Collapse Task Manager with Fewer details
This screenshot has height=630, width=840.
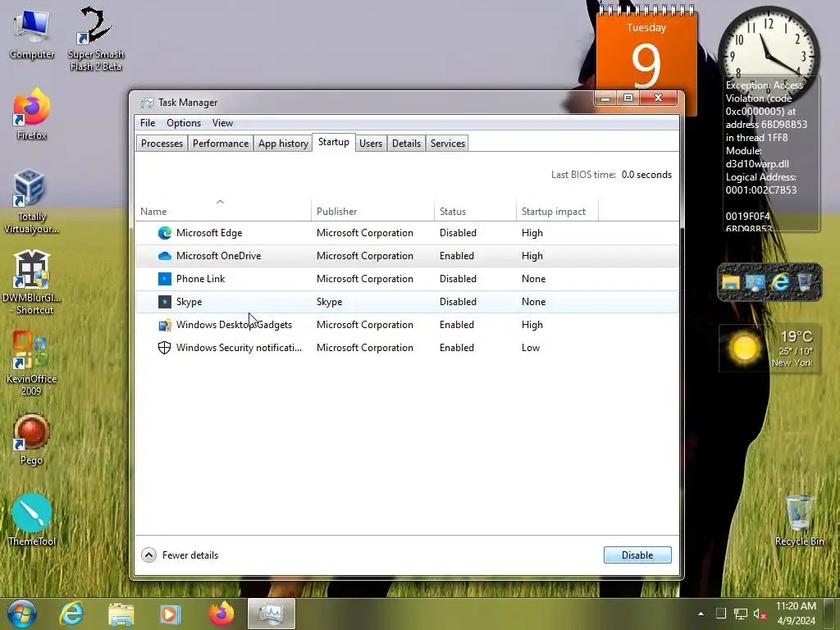pos(180,555)
